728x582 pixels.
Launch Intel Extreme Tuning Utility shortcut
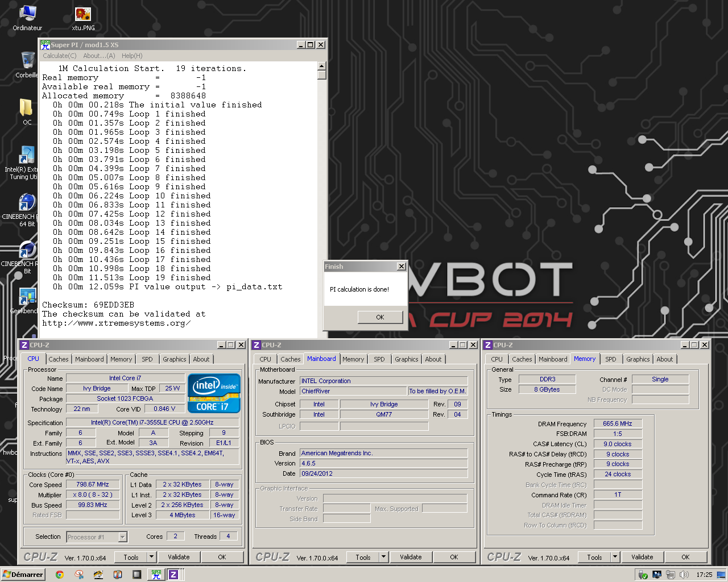pos(24,163)
